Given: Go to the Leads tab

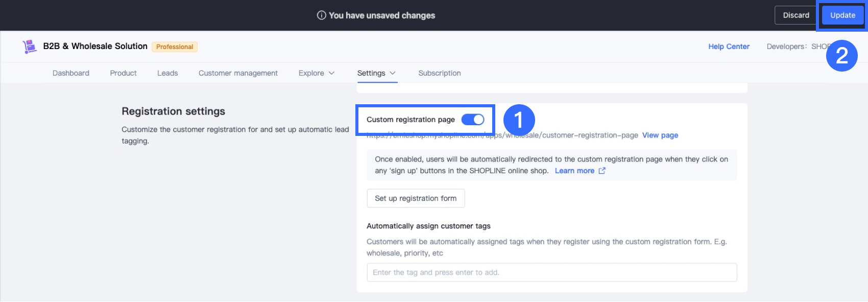Looking at the screenshot, I should pyautogui.click(x=167, y=73).
